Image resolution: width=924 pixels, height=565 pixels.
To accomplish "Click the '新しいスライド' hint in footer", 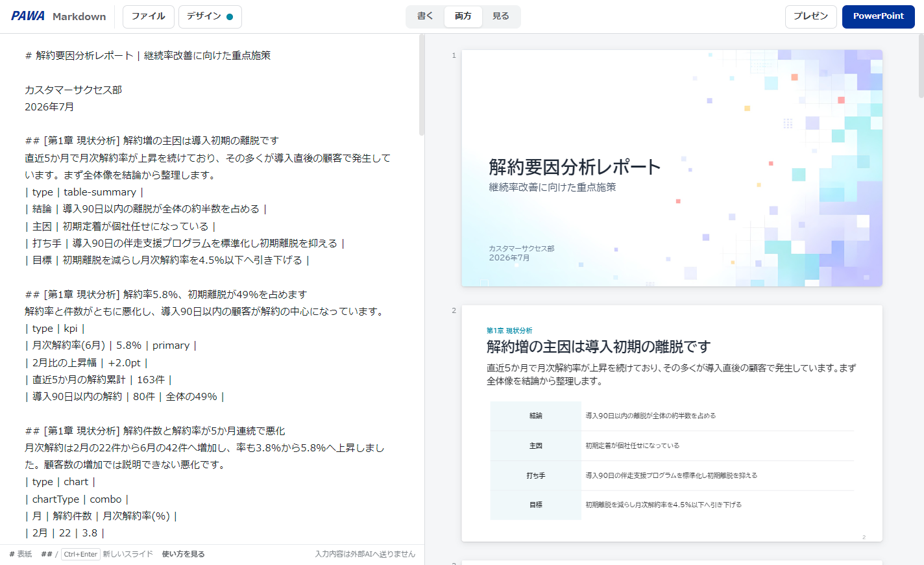I will pyautogui.click(x=128, y=554).
